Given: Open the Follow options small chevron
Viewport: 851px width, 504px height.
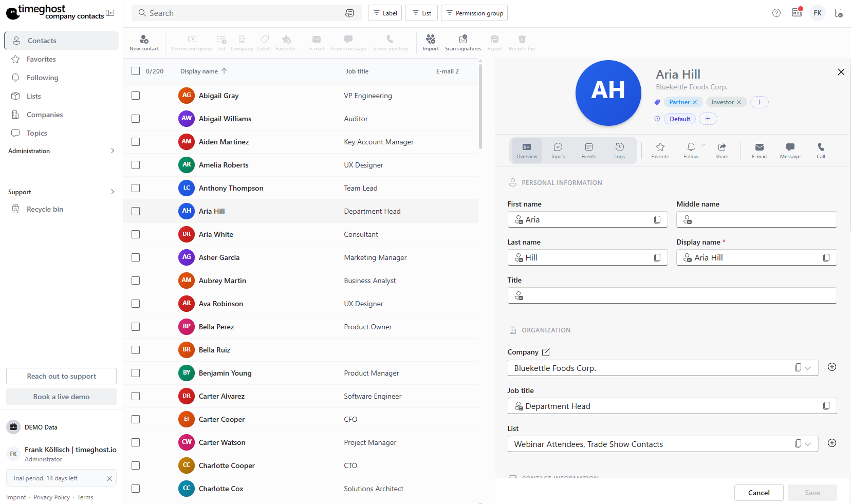Looking at the screenshot, I should [x=704, y=145].
